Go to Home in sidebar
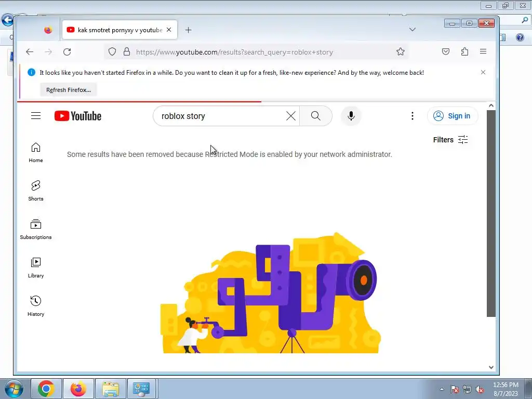Image resolution: width=532 pixels, height=399 pixels. coord(36,153)
